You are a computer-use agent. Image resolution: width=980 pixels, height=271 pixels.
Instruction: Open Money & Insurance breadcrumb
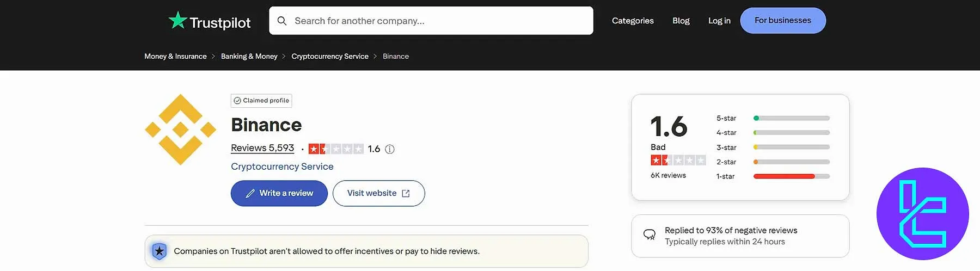coord(175,57)
